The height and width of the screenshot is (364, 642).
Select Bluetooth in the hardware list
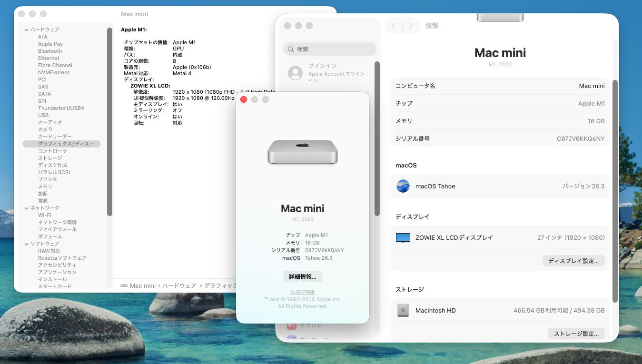click(x=50, y=51)
